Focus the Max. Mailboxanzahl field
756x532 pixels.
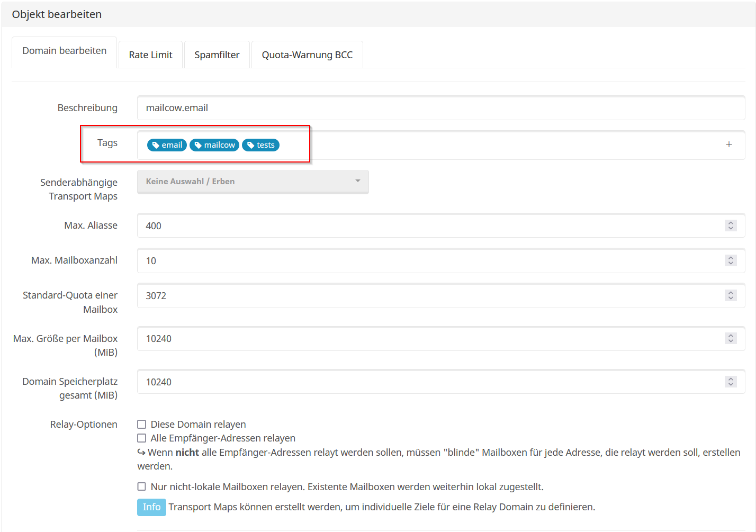(x=441, y=261)
